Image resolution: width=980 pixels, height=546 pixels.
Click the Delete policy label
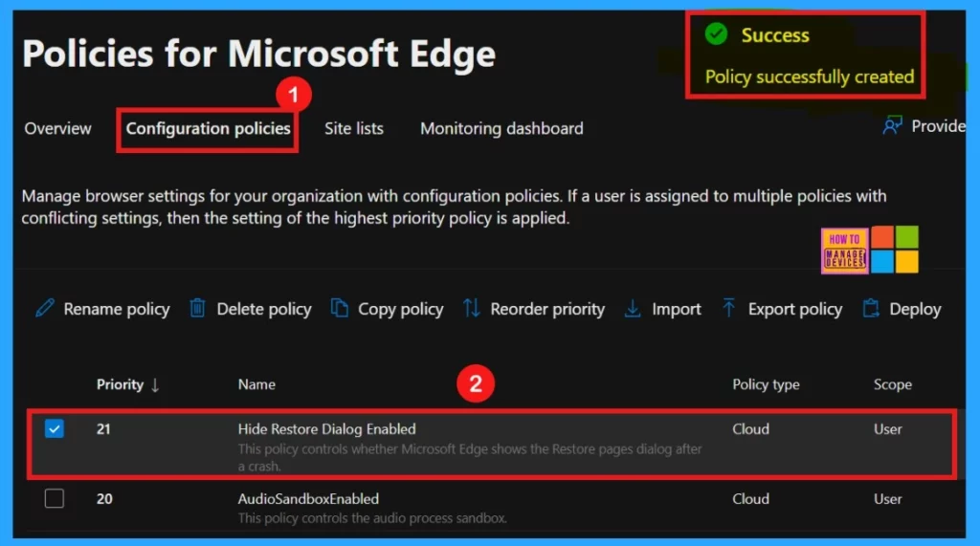(x=264, y=309)
